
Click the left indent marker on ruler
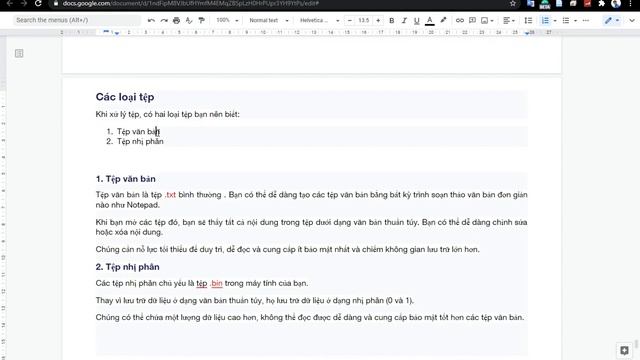click(x=117, y=33)
